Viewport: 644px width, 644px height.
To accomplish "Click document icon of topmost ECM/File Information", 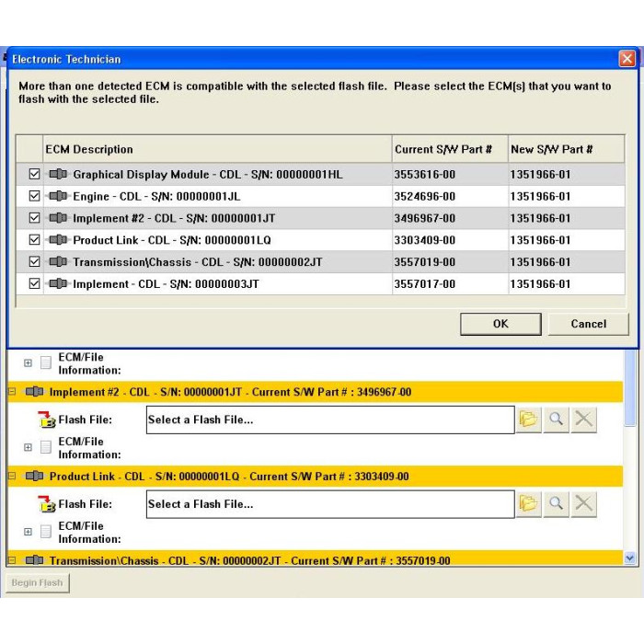I will pyautogui.click(x=46, y=362).
